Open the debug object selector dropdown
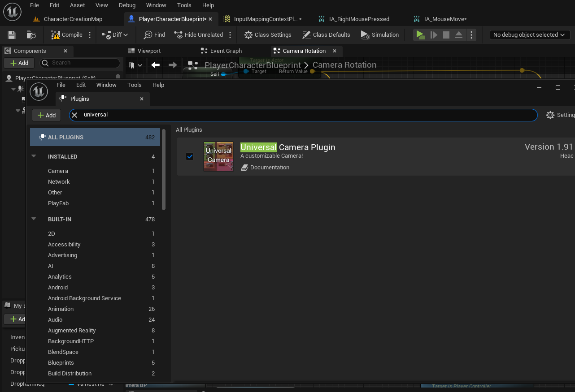Viewport: 575px width, 392px height. point(530,34)
